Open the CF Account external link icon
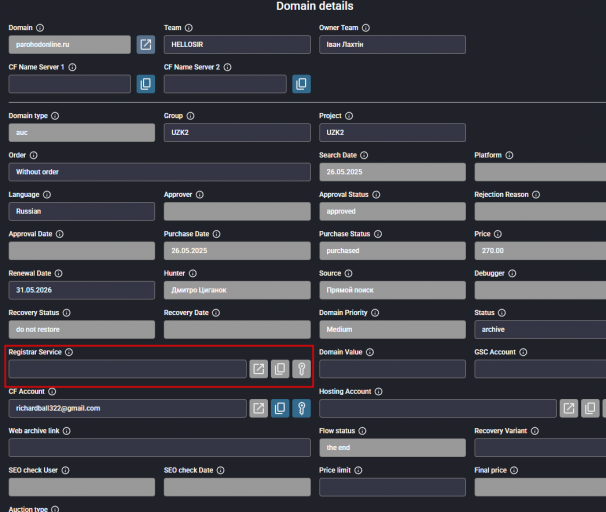The height and width of the screenshot is (512, 606). pyautogui.click(x=259, y=408)
